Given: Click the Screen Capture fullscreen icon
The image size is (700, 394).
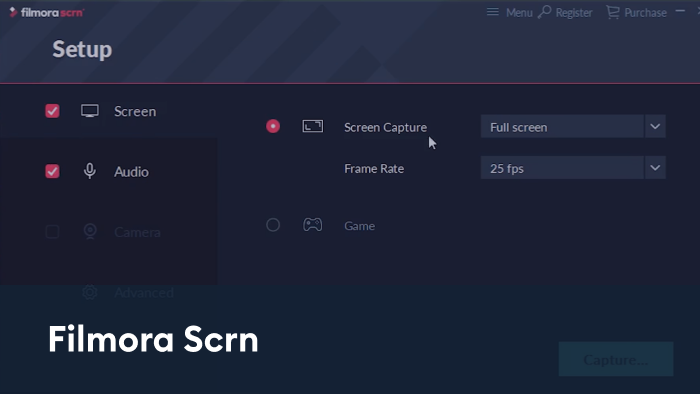Looking at the screenshot, I should point(312,126).
